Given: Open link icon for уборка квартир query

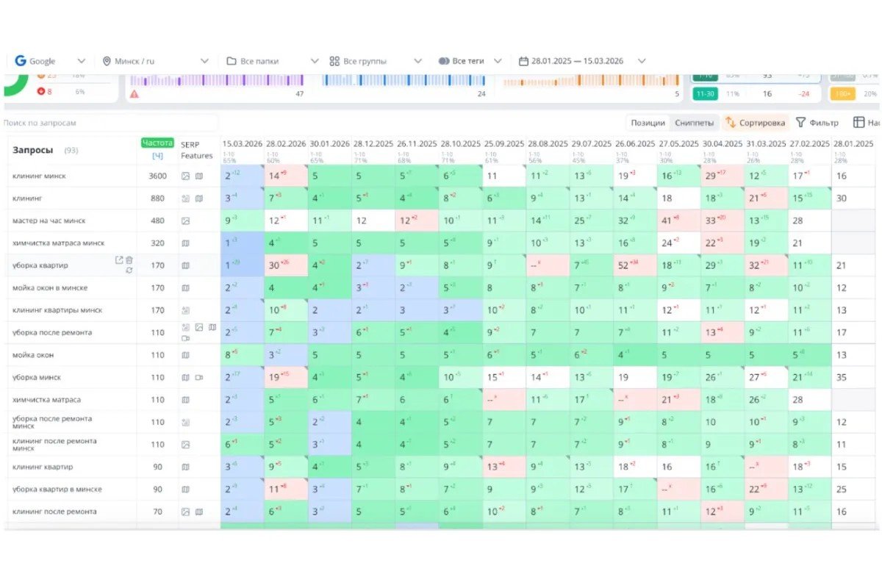Looking at the screenshot, I should (119, 260).
